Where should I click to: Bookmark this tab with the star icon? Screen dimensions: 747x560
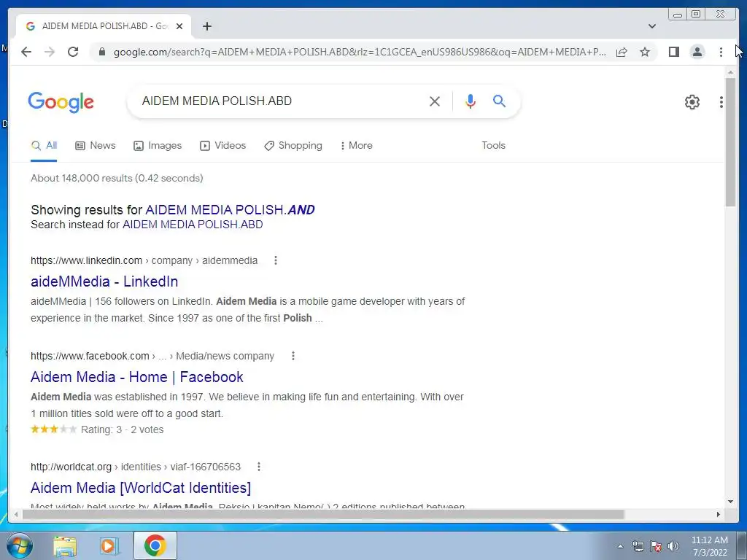point(645,52)
